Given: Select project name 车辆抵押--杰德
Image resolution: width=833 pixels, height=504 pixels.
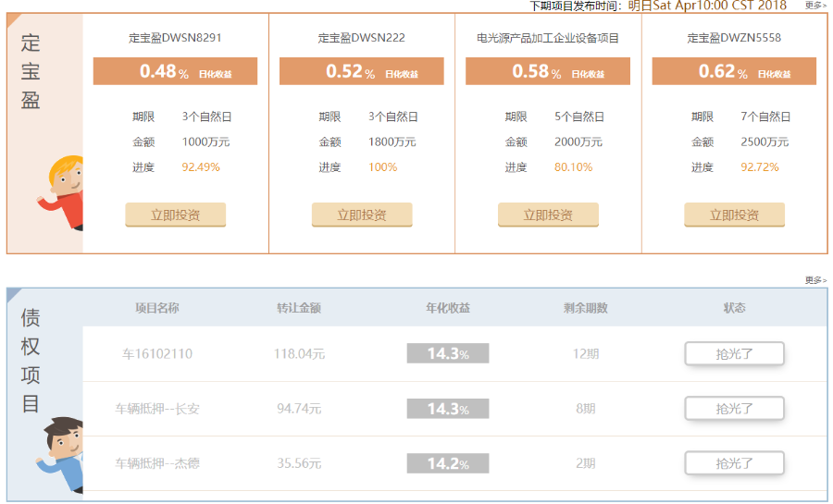Looking at the screenshot, I should point(157,463).
